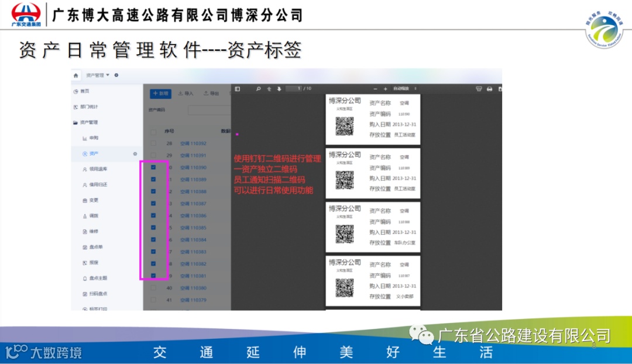Uncheck the box for row 空调 110382
The height and width of the screenshot is (364, 632).
coord(153,263)
